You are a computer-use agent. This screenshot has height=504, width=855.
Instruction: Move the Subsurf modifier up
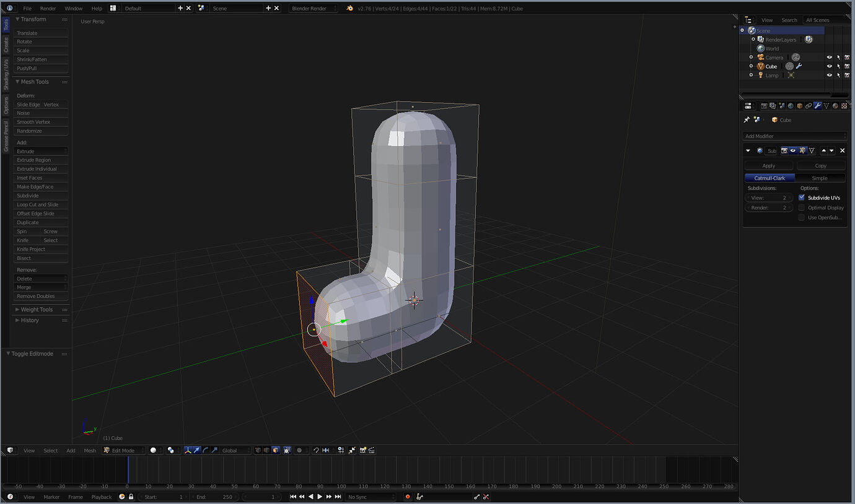(x=823, y=150)
